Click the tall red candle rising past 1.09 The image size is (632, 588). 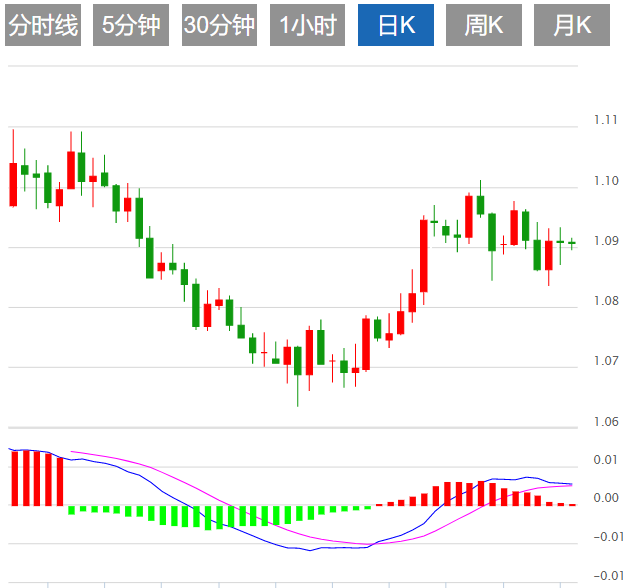(424, 256)
